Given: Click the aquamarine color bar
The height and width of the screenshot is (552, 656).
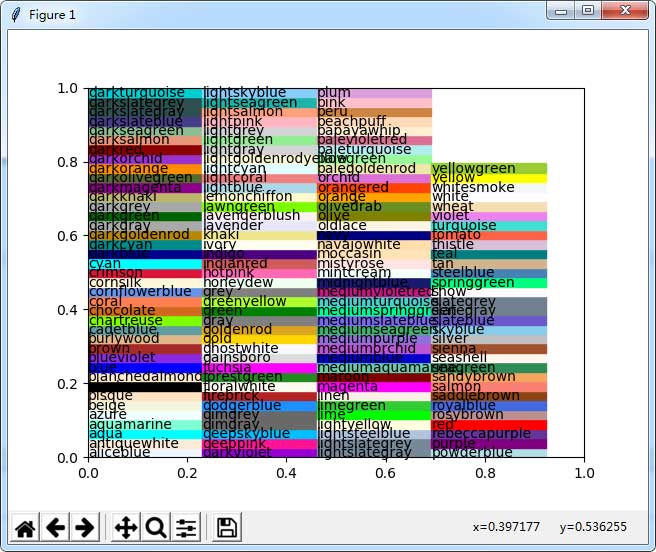Looking at the screenshot, I should 145,425.
